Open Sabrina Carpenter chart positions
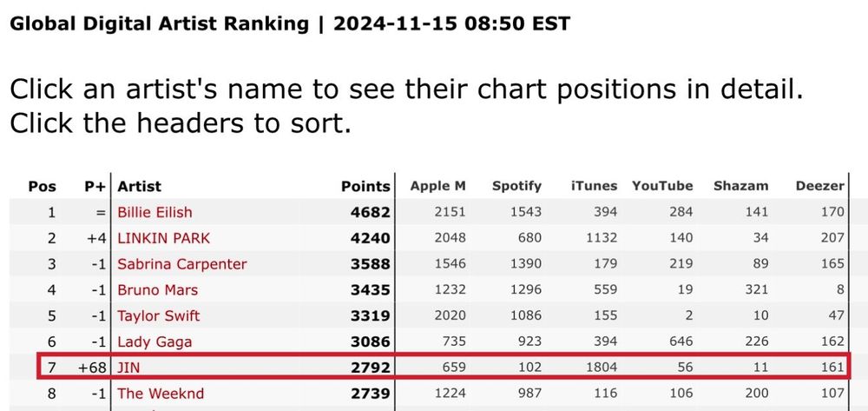The height and width of the screenshot is (411, 868). coord(181,264)
